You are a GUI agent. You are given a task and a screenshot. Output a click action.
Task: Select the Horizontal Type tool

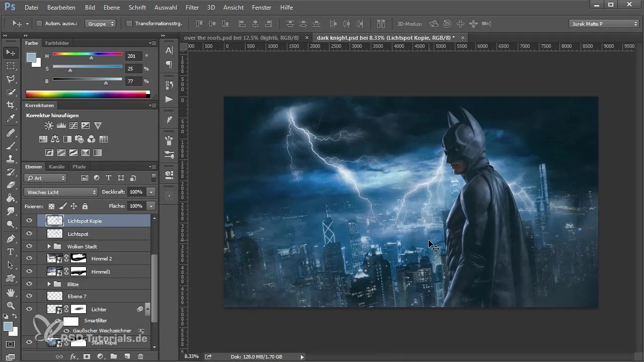coord(10,251)
